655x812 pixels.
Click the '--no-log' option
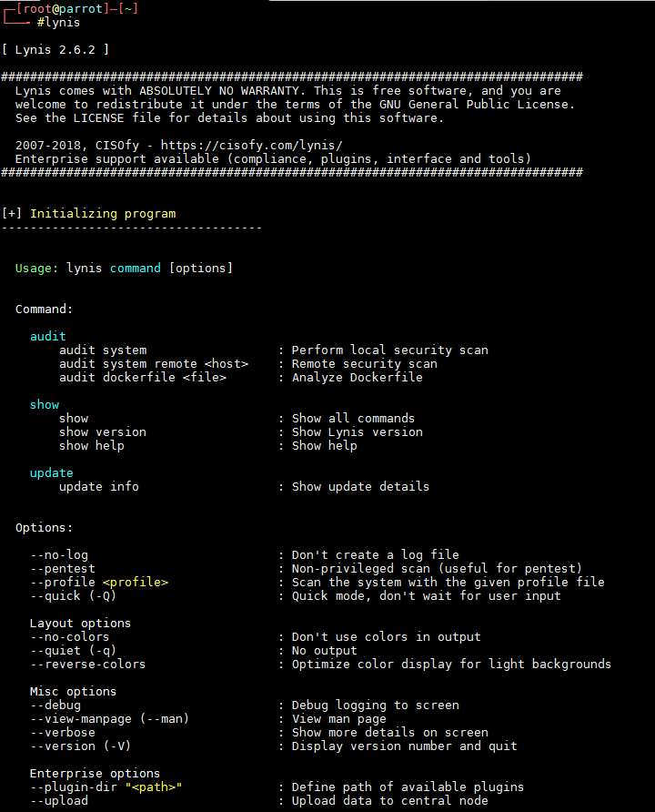pos(59,555)
